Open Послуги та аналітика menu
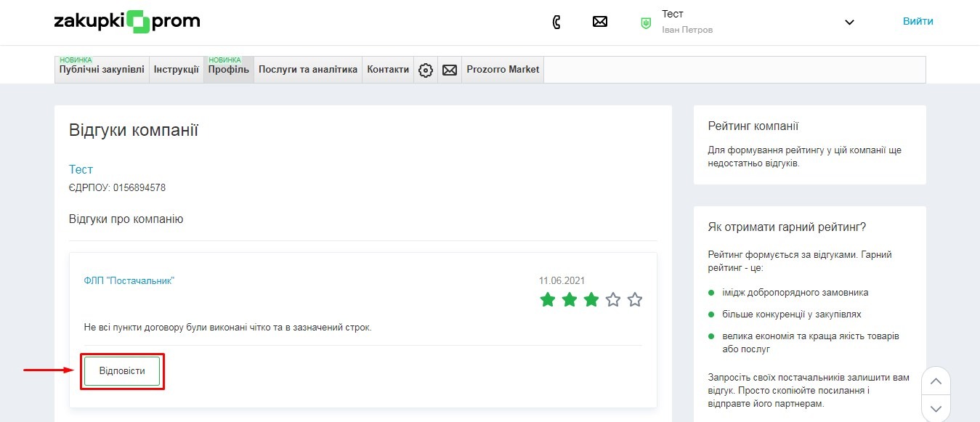980x422 pixels. tap(308, 70)
